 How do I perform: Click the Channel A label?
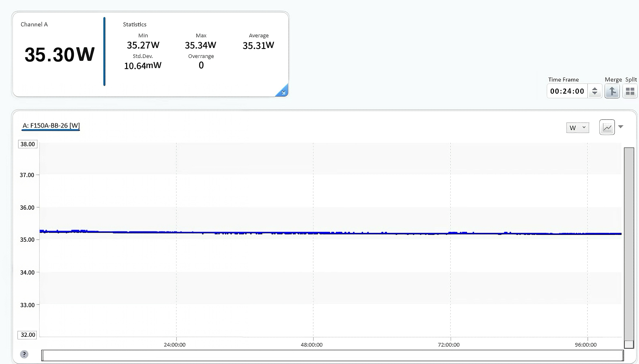pyautogui.click(x=34, y=25)
